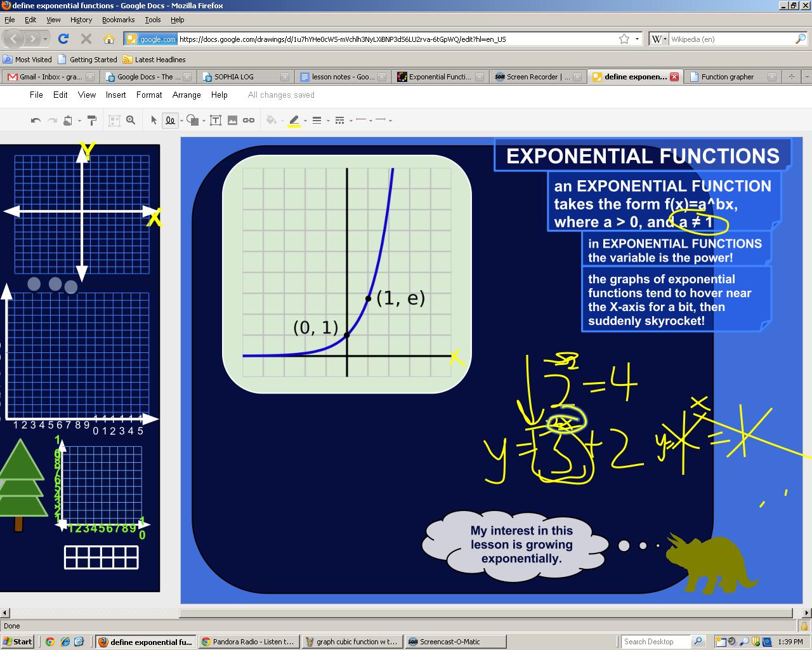
Task: Select the Paint format roller tool
Action: pos(92,120)
